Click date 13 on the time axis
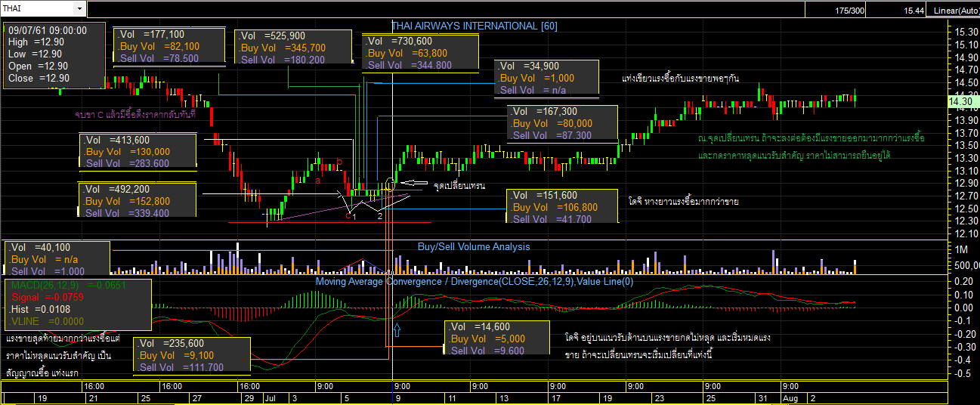980x405 pixels. pos(503,397)
